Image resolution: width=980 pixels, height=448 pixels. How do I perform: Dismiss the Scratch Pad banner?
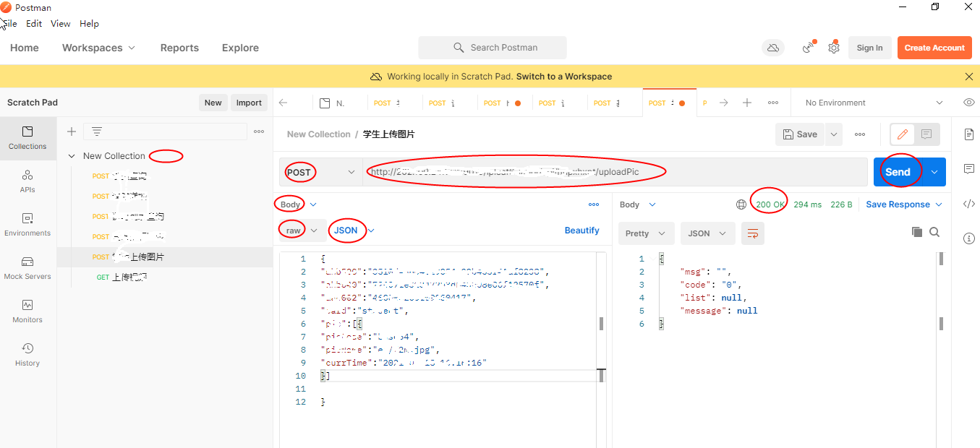coord(969,77)
